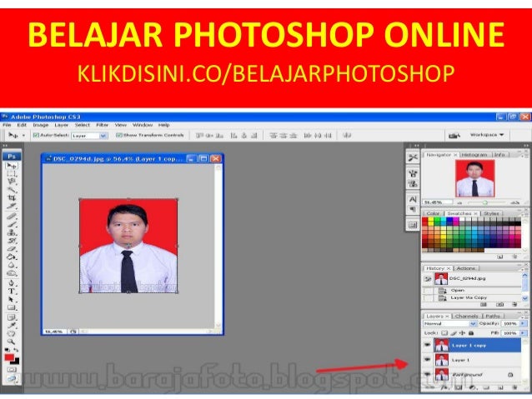532x399 pixels.
Task: Select the Dodge tool
Action: pyautogui.click(x=12, y=273)
